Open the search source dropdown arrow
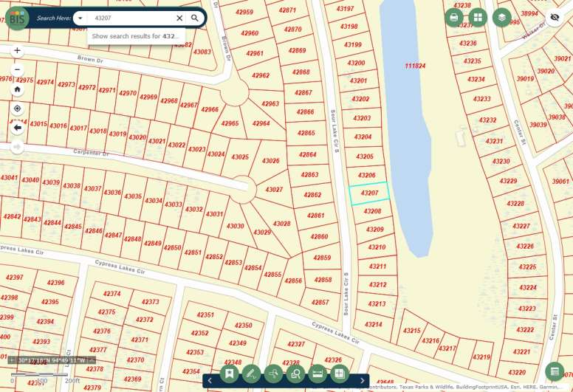Viewport: 573px width, 392px height. (80, 18)
